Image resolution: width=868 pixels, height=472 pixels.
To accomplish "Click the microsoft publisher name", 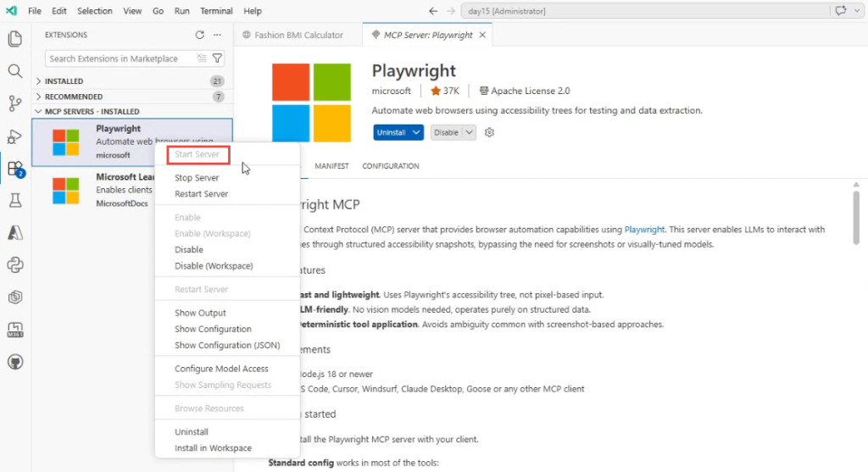I will (392, 91).
